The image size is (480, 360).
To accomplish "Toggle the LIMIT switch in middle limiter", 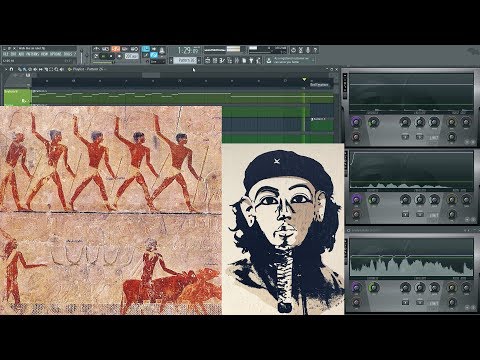I will (433, 215).
